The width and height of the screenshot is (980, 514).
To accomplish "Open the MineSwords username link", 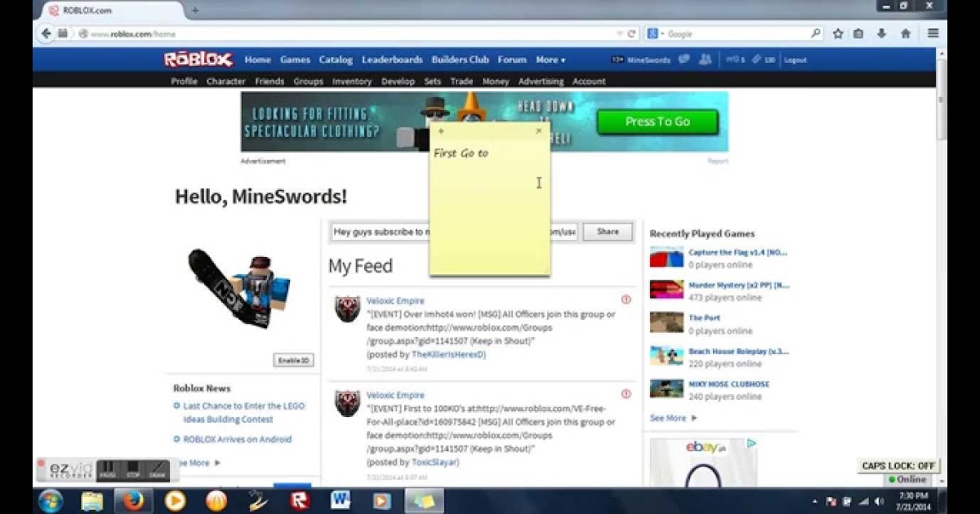I will pyautogui.click(x=648, y=60).
